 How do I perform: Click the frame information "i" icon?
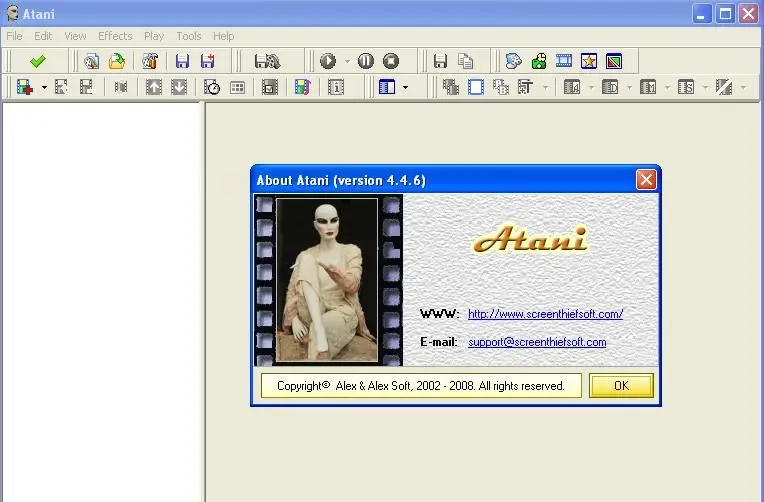pyautogui.click(x=336, y=87)
